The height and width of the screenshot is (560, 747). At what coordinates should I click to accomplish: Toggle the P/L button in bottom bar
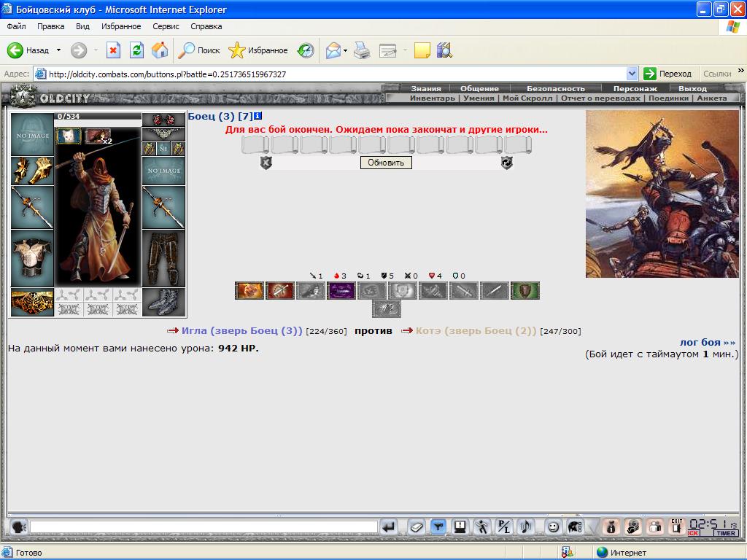(504, 527)
